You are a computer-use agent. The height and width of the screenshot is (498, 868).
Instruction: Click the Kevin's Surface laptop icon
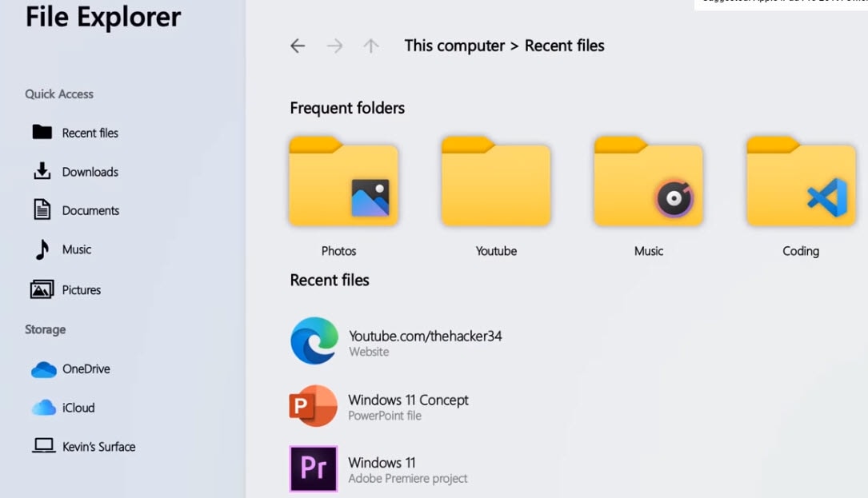44,445
